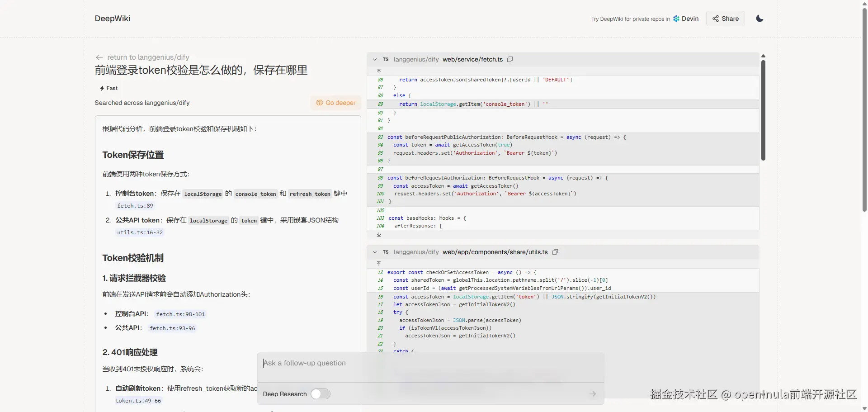Submit follow-up question arrow
The width and height of the screenshot is (868, 412).
tap(593, 394)
